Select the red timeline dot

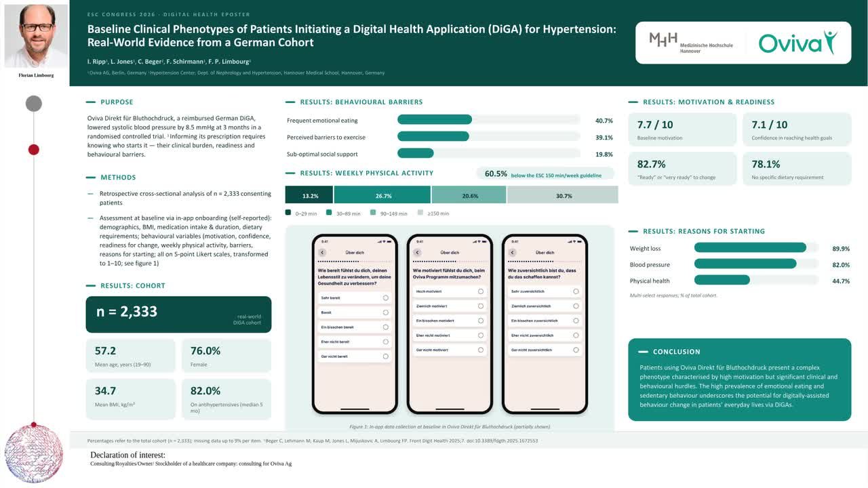point(34,150)
